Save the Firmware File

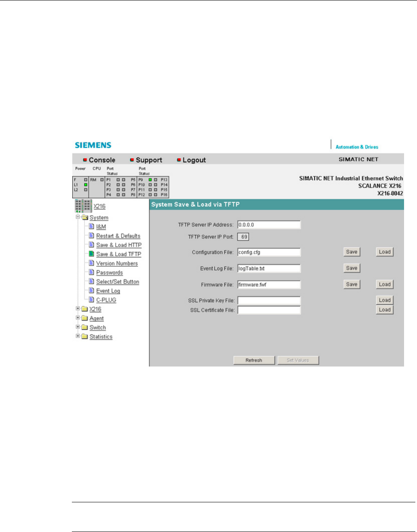click(352, 285)
